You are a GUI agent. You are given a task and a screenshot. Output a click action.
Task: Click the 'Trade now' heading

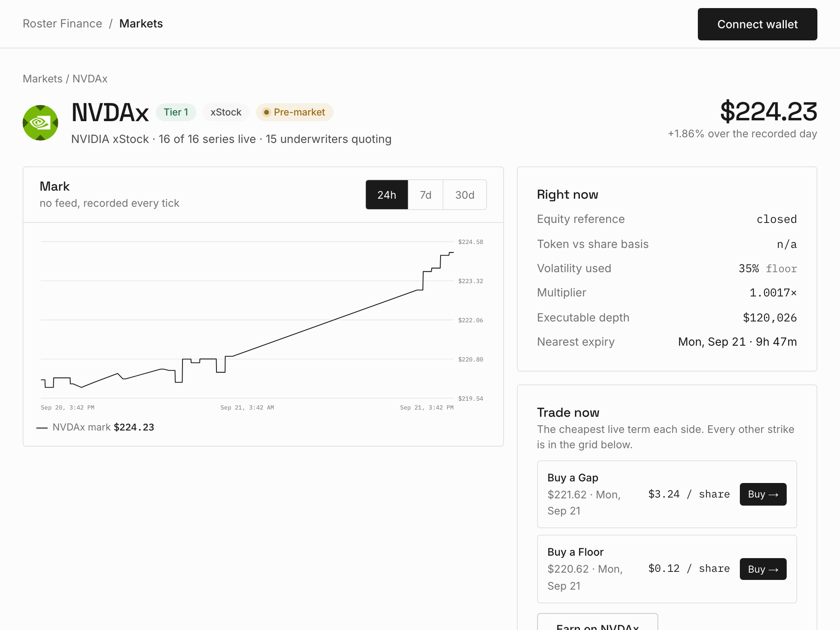568,413
